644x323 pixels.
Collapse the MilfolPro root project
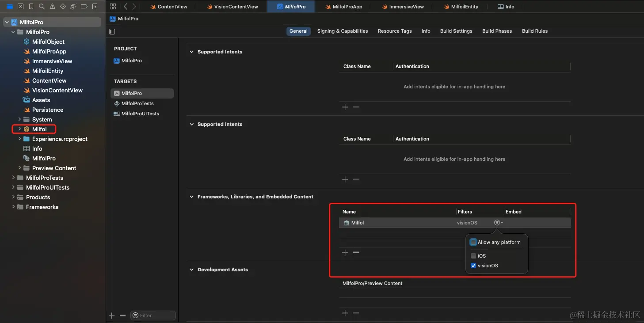click(7, 22)
